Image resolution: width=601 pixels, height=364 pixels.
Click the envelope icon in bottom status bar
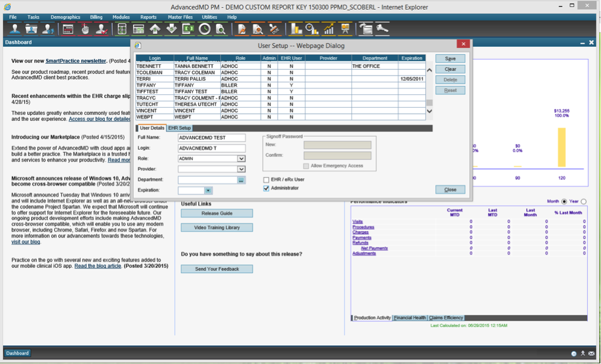coord(591,354)
